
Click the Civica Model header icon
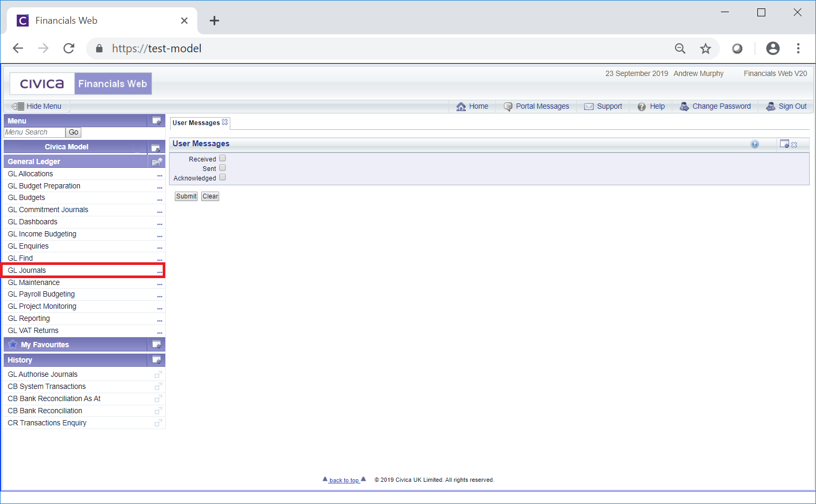click(156, 147)
